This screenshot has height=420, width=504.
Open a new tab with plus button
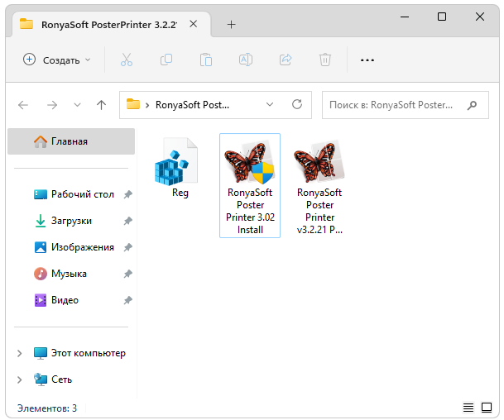coord(231,24)
